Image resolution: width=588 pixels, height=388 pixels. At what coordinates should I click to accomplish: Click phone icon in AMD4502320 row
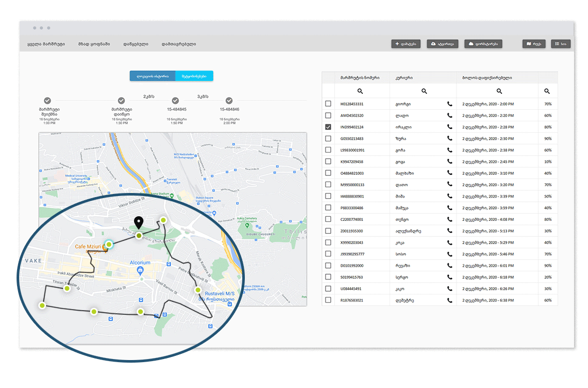(450, 115)
